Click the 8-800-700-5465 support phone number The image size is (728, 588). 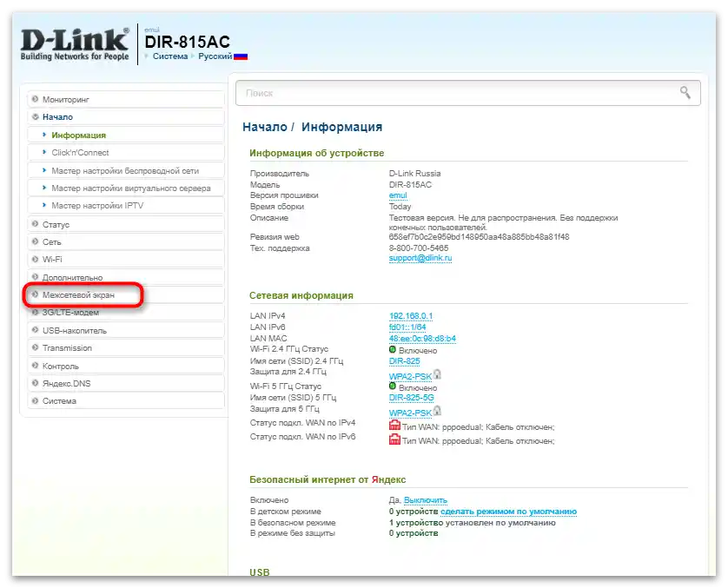[419, 248]
